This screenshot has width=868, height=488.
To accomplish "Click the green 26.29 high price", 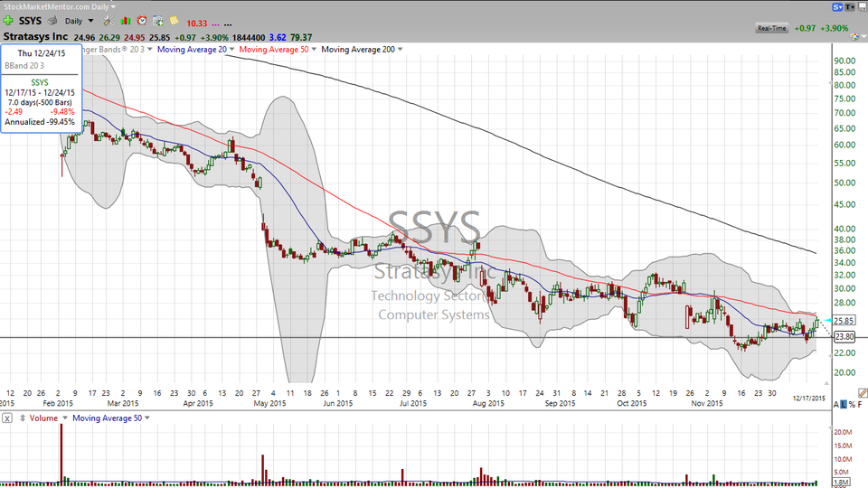I will click(x=109, y=37).
